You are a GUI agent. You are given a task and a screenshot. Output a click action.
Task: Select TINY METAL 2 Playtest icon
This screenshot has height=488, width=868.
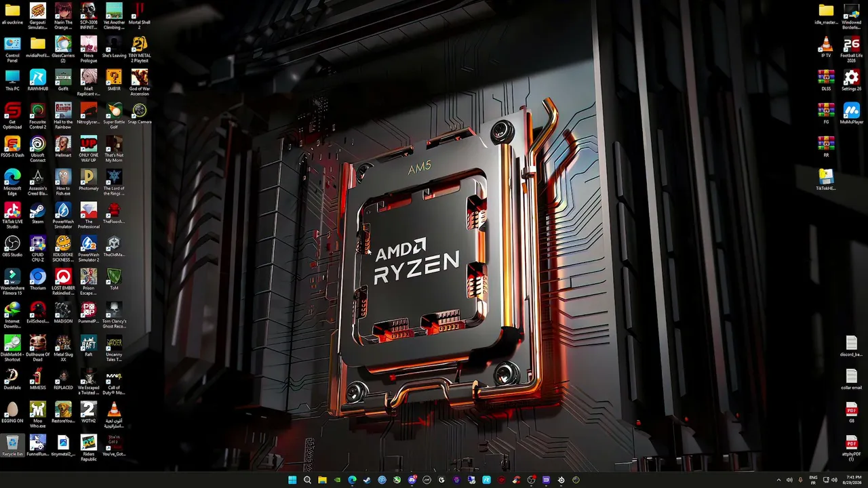pos(140,49)
